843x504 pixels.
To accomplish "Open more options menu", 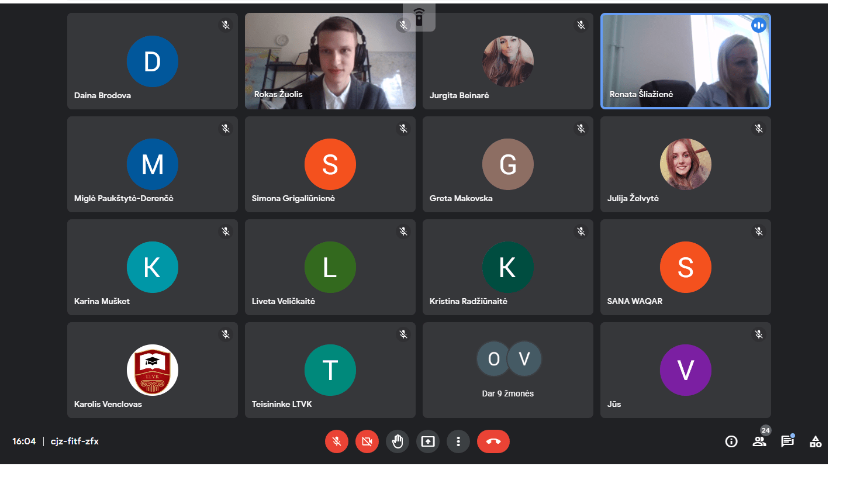I will pos(458,441).
